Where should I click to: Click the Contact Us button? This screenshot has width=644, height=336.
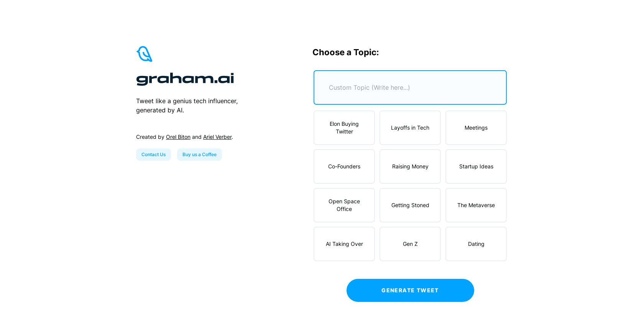pos(153,155)
